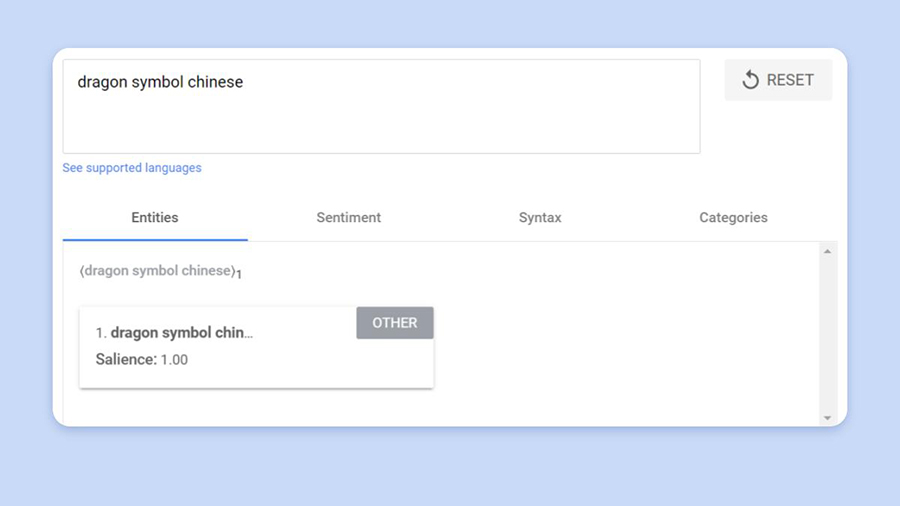Open the See supported languages link
This screenshot has height=506, width=900.
pos(132,168)
